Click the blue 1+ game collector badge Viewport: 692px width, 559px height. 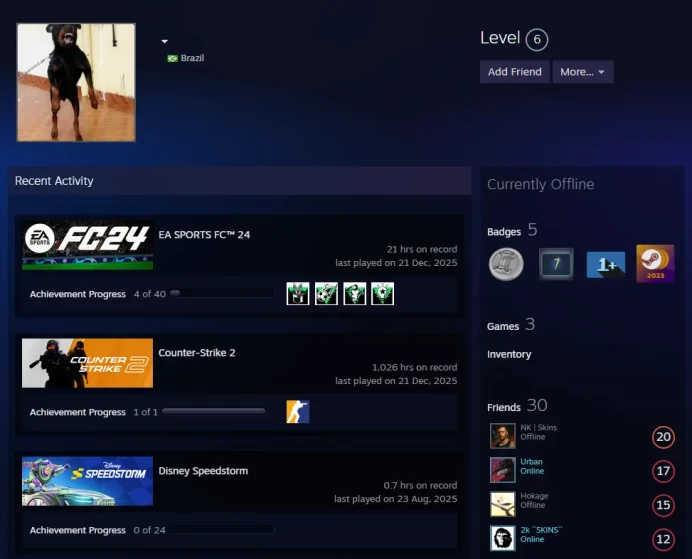point(606,265)
